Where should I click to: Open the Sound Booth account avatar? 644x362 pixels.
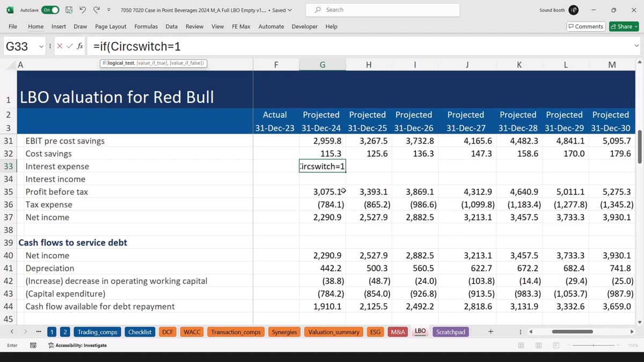click(574, 10)
